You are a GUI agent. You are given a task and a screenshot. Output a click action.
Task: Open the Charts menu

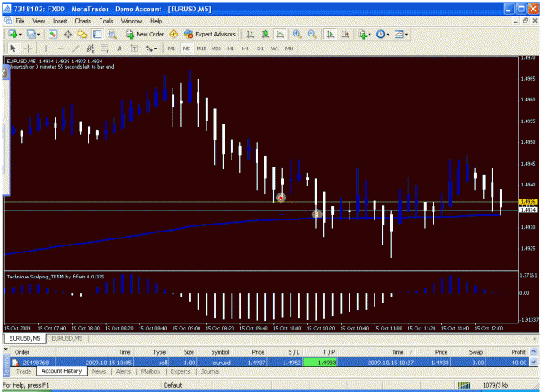coord(83,21)
